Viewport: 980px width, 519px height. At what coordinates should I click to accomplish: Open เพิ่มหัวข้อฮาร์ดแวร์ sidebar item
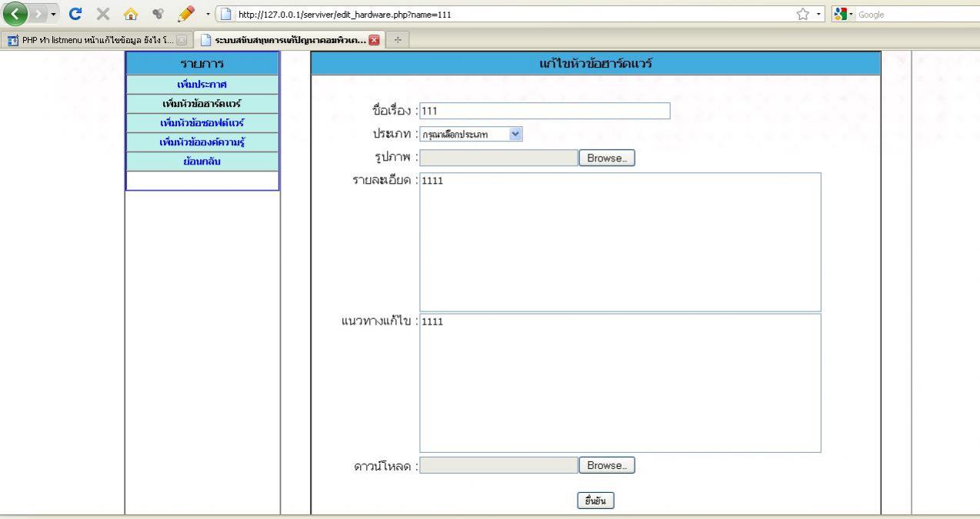202,103
